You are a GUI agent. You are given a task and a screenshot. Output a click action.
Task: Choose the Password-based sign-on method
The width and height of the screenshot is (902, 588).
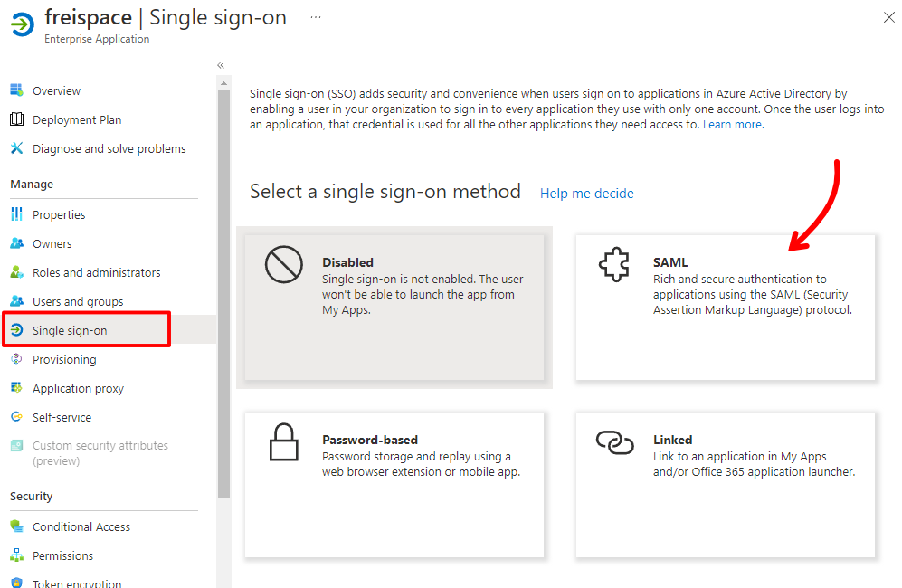click(x=394, y=484)
